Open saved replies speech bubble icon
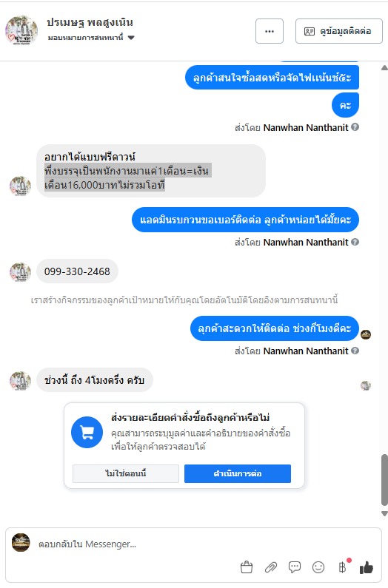The width and height of the screenshot is (388, 588). [x=295, y=567]
